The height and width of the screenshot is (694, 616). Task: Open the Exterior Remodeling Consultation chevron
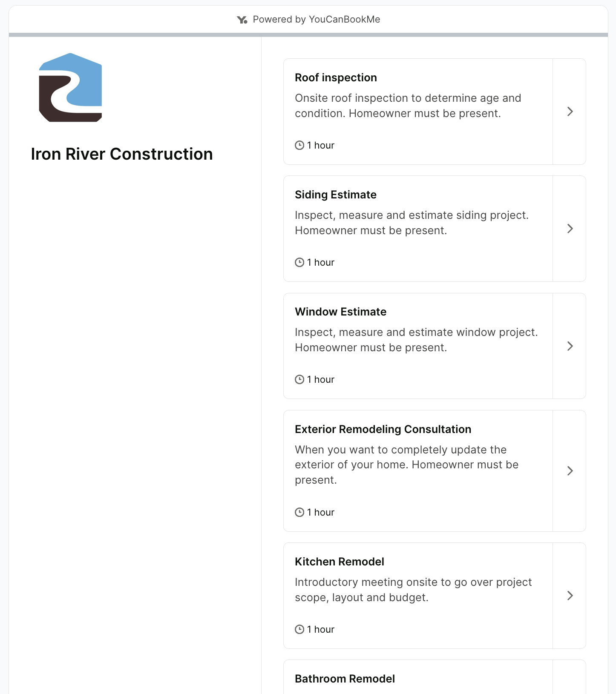(x=570, y=471)
